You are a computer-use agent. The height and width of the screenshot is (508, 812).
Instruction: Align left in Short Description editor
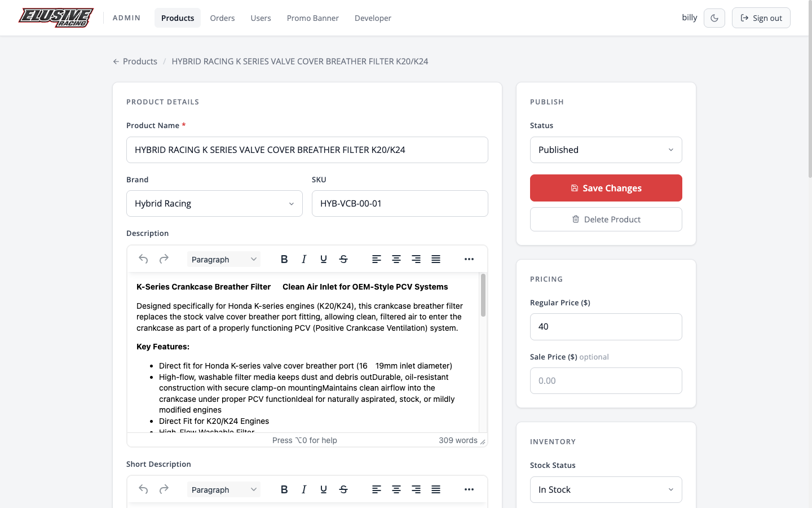click(x=377, y=489)
